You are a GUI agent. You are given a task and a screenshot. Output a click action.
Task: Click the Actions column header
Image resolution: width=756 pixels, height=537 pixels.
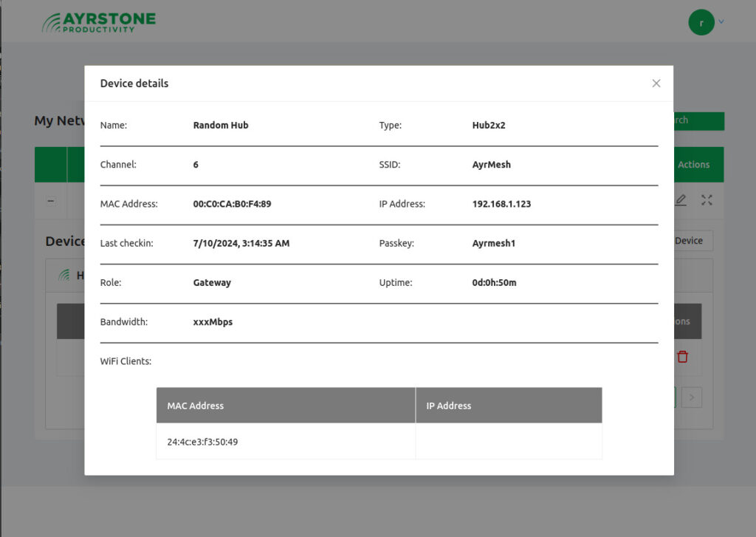[x=694, y=165]
